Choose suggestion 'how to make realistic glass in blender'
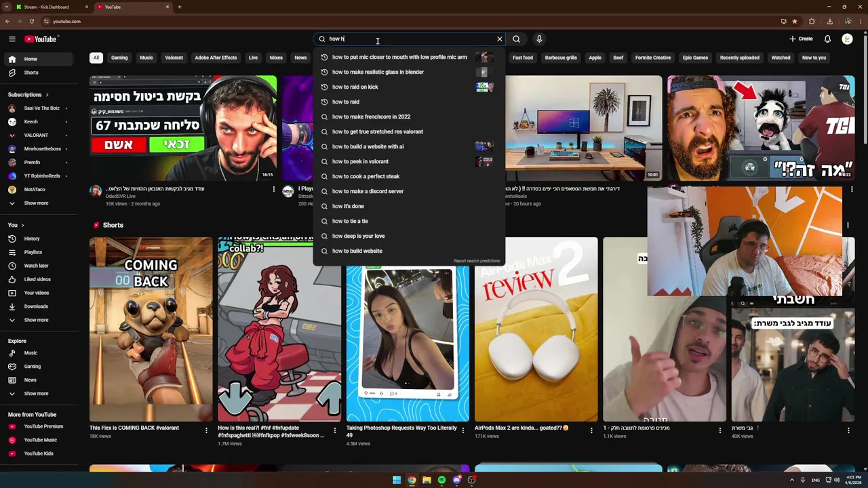 (409, 72)
